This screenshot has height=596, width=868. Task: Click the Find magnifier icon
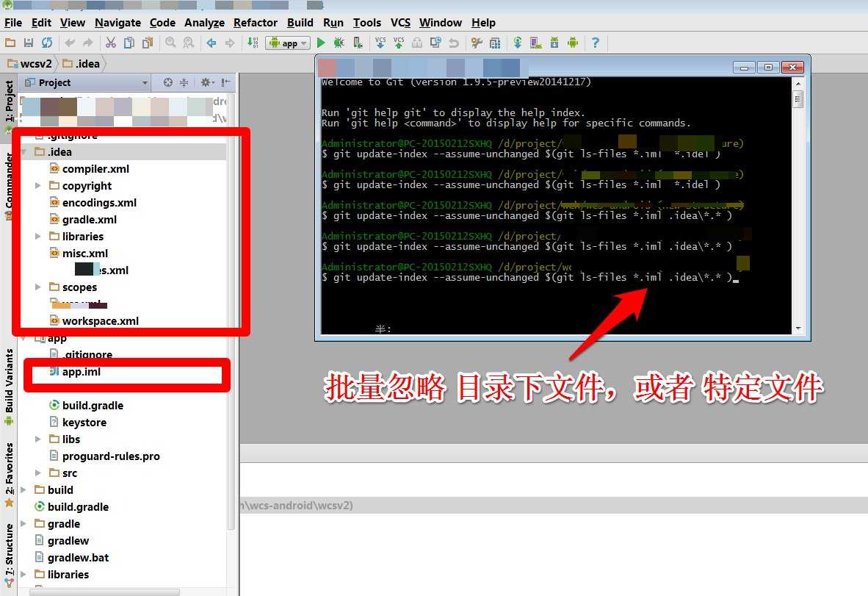(x=170, y=43)
